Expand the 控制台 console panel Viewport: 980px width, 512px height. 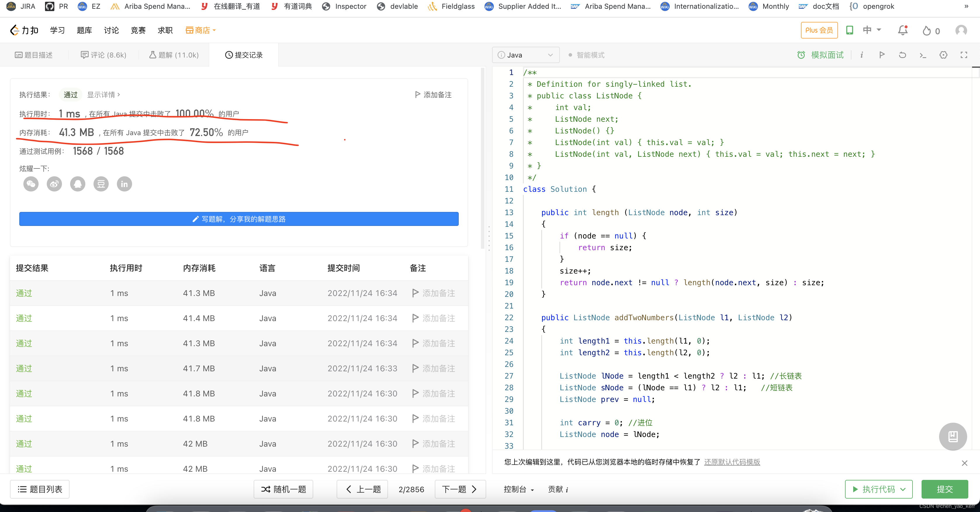(519, 490)
